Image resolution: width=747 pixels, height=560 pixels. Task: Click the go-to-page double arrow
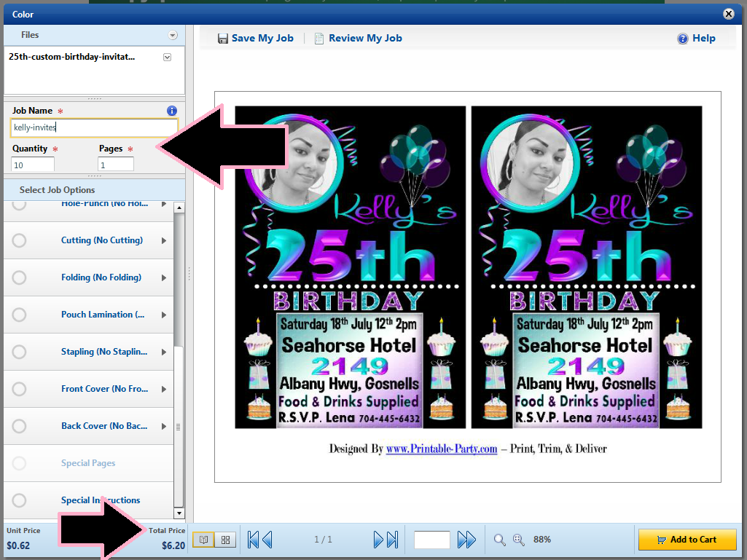(x=466, y=540)
